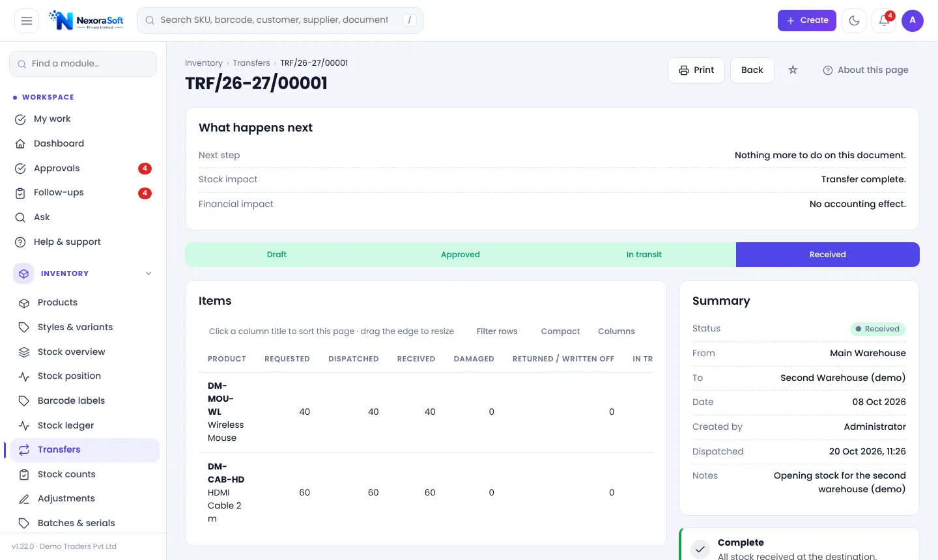Select the In transit status step
The image size is (938, 560).
point(644,255)
